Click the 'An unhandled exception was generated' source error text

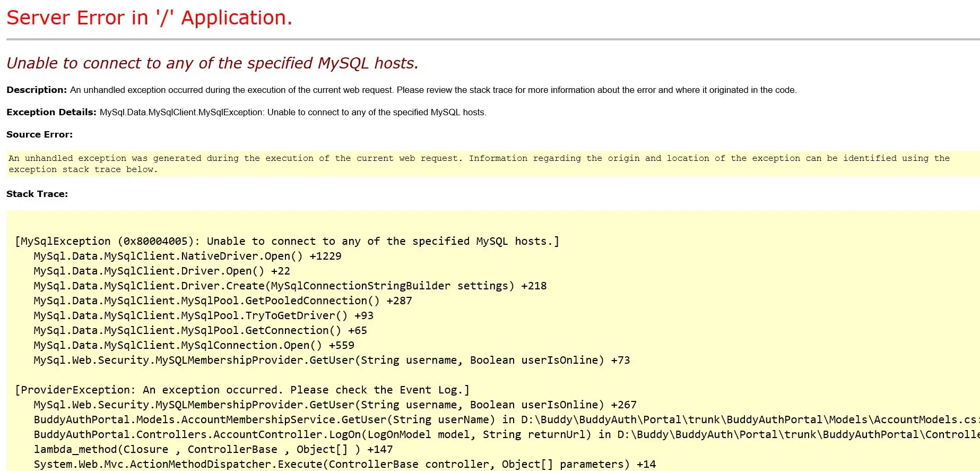click(x=479, y=164)
